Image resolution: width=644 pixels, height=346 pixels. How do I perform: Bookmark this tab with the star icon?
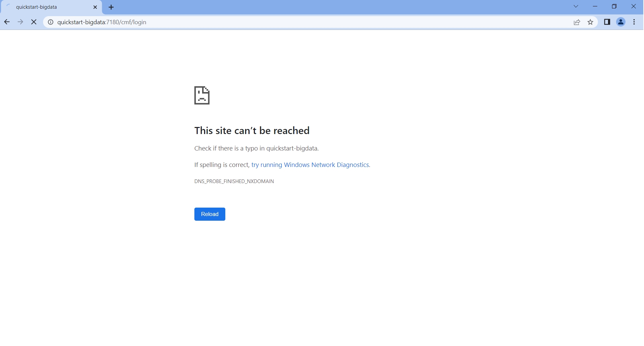(591, 22)
